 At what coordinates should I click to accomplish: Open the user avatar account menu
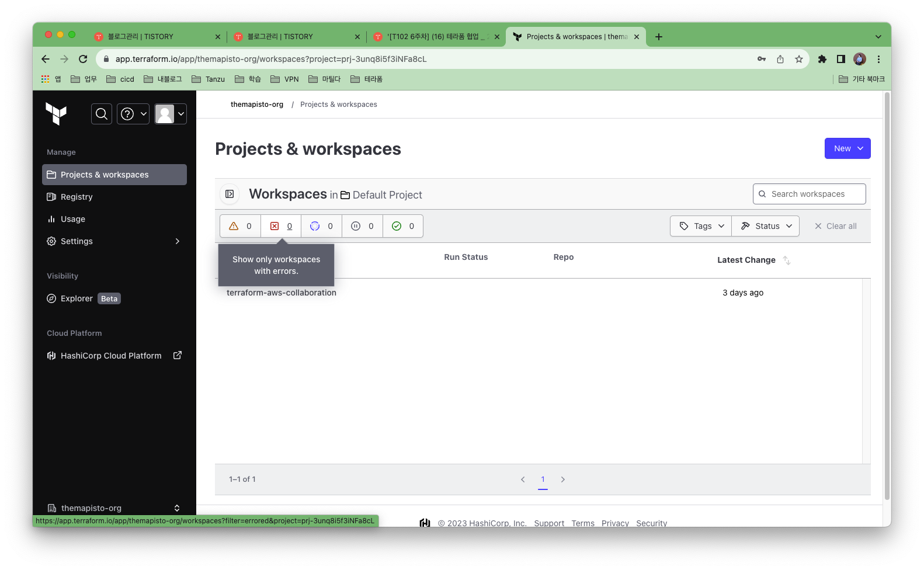pos(171,114)
